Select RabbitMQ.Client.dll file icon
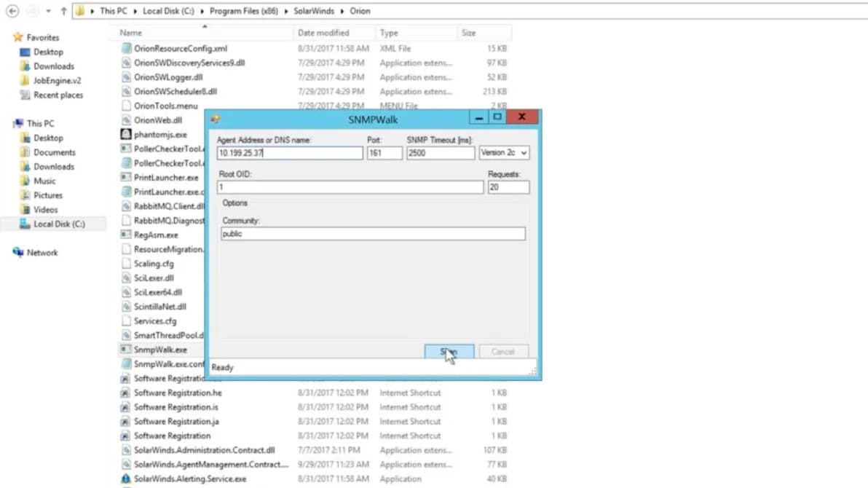Viewport: 868px width, 488px height. (x=126, y=206)
